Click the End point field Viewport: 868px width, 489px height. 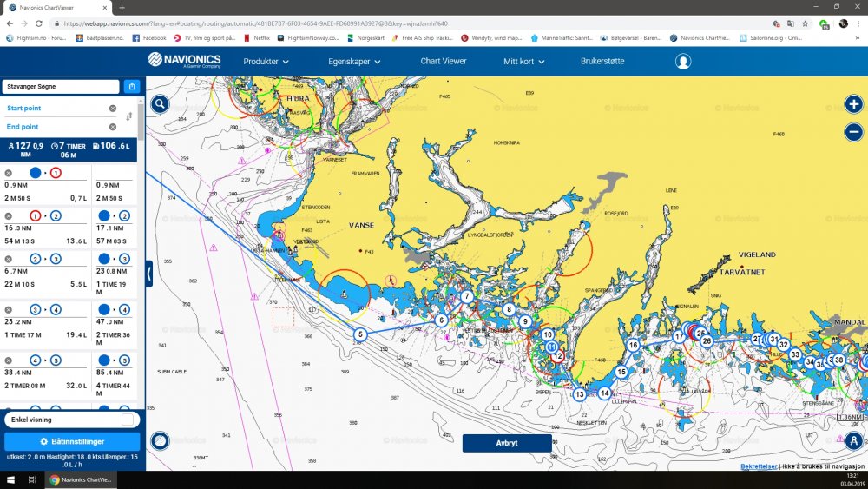click(x=56, y=127)
